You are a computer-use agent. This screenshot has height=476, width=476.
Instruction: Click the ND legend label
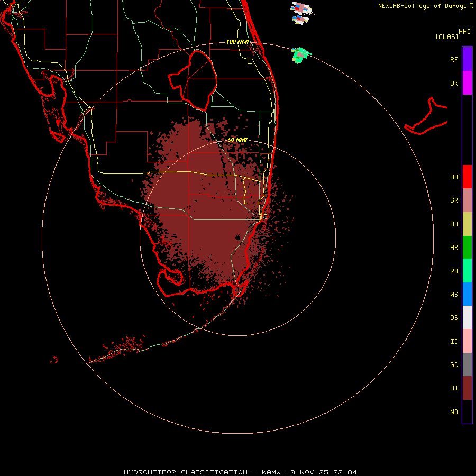[454, 412]
